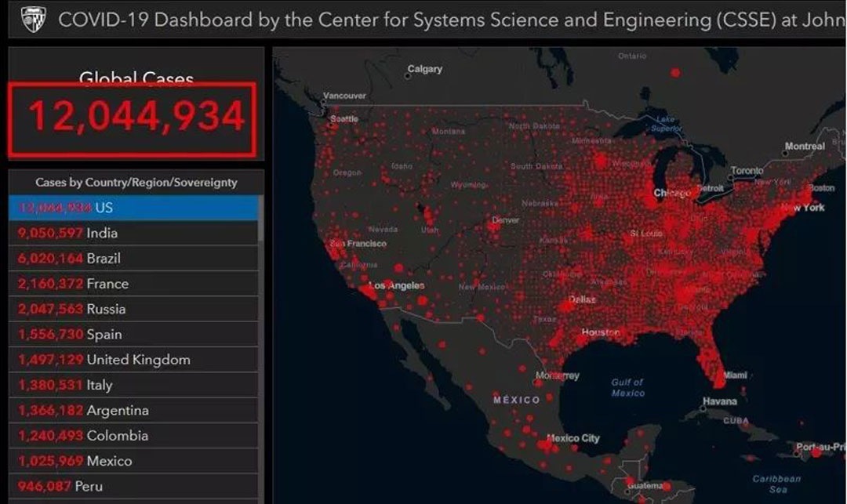The image size is (847, 504).
Task: Click the Dallas label on the map
Action: (x=582, y=299)
